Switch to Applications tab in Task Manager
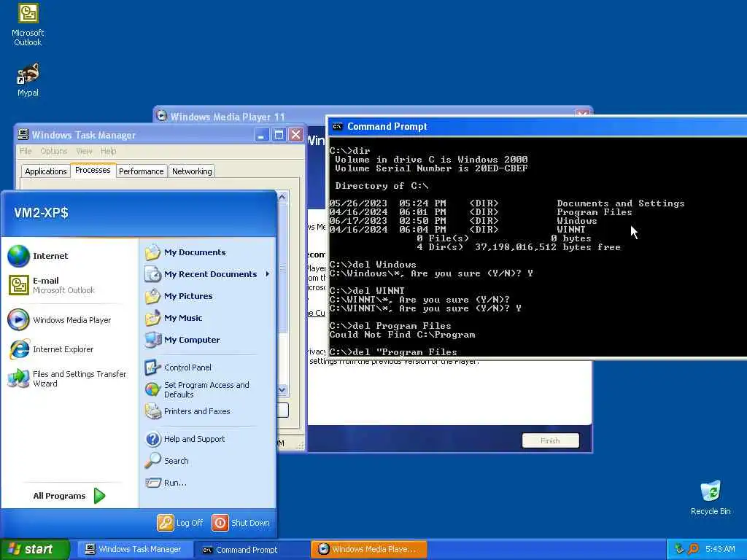The width and height of the screenshot is (747, 560). 46,171
